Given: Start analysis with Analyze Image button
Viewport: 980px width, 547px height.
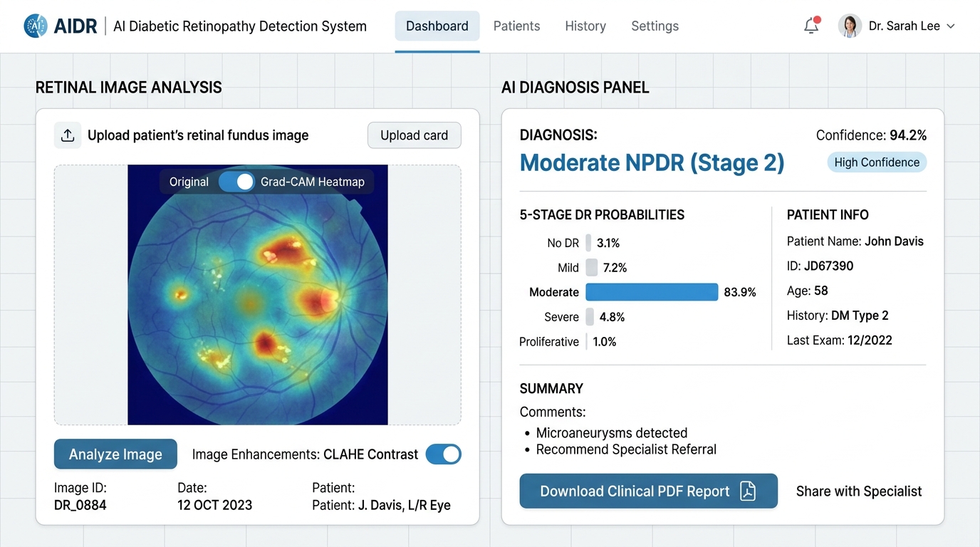Looking at the screenshot, I should tap(115, 454).
